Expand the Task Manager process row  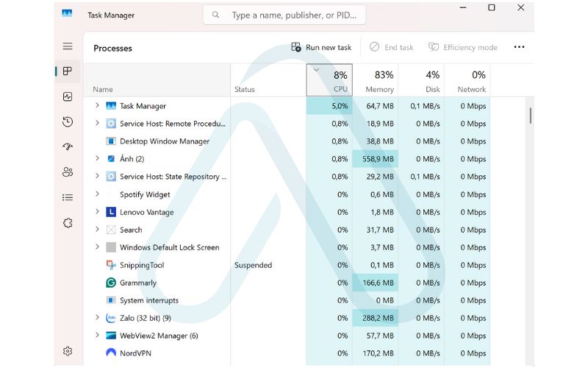97,105
